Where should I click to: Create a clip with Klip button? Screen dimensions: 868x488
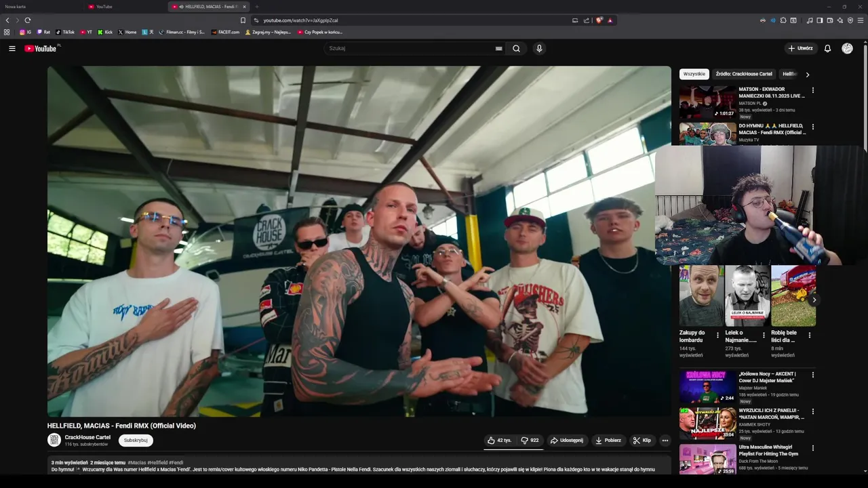pyautogui.click(x=642, y=441)
